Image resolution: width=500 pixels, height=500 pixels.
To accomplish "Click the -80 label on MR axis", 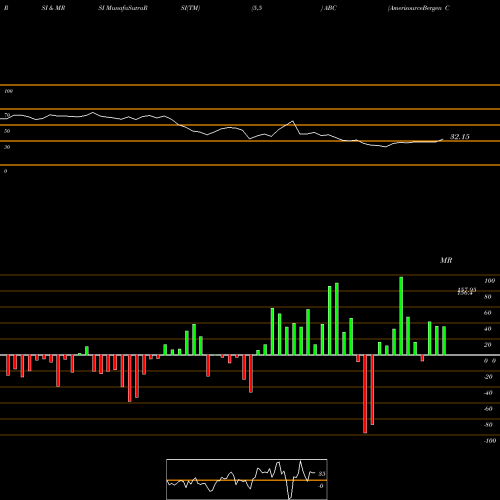I will (x=488, y=425).
